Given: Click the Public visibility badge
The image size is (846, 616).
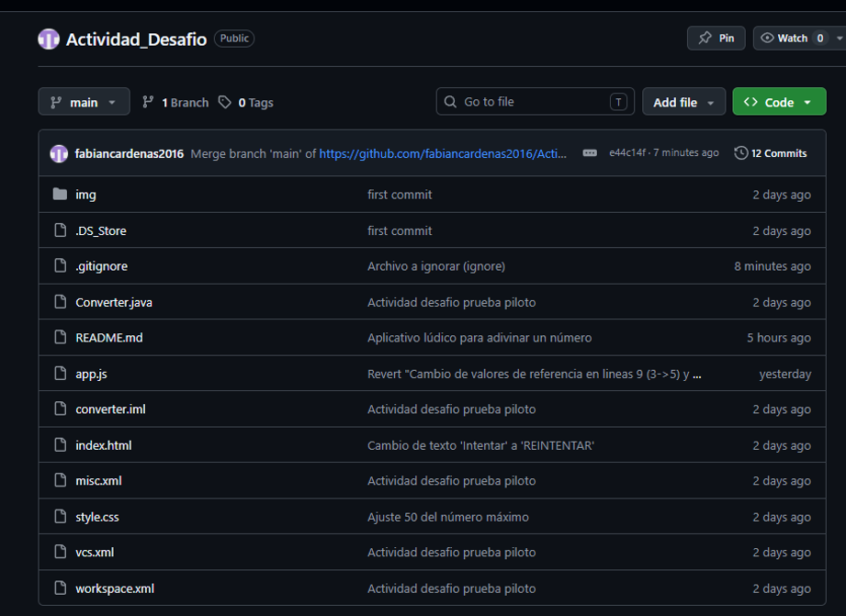Looking at the screenshot, I should pos(234,39).
